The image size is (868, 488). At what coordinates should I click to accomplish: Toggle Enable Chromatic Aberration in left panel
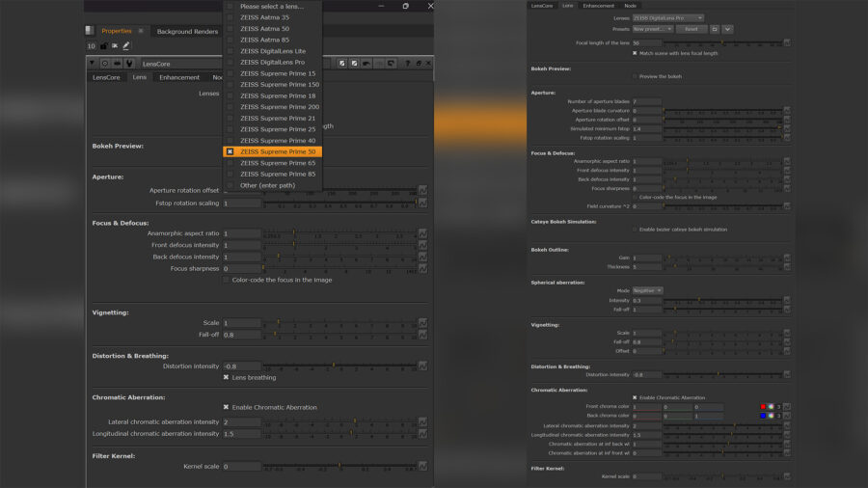[226, 407]
